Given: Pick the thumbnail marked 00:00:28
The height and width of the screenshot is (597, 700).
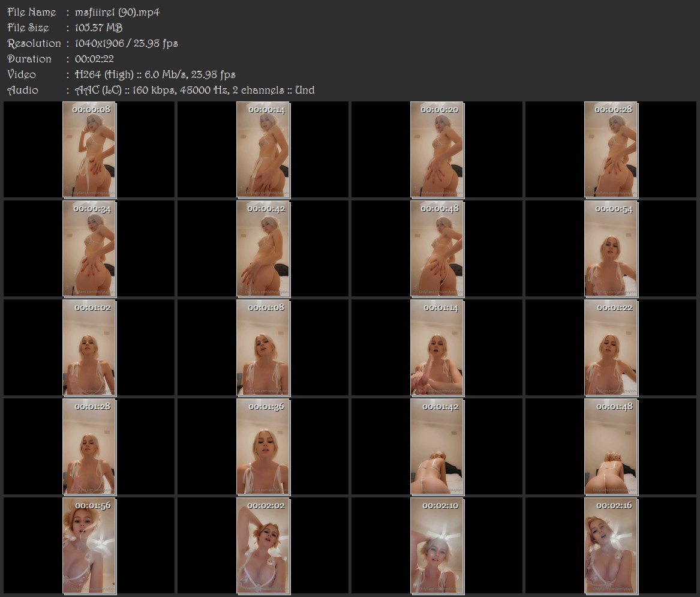Looking at the screenshot, I should pos(611,149).
